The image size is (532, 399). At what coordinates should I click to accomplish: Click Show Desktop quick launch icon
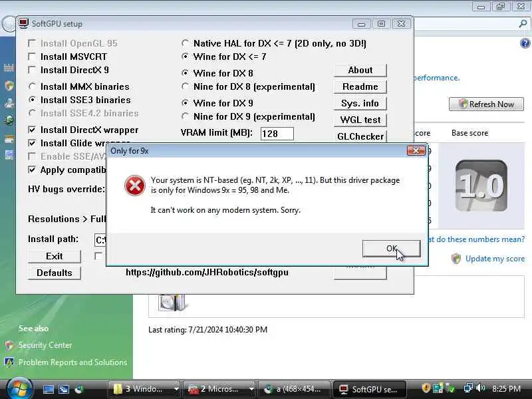[x=48, y=389]
